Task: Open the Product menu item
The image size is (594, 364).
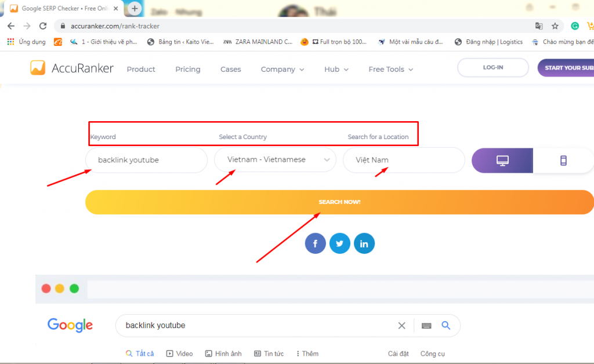Action: pos(141,69)
